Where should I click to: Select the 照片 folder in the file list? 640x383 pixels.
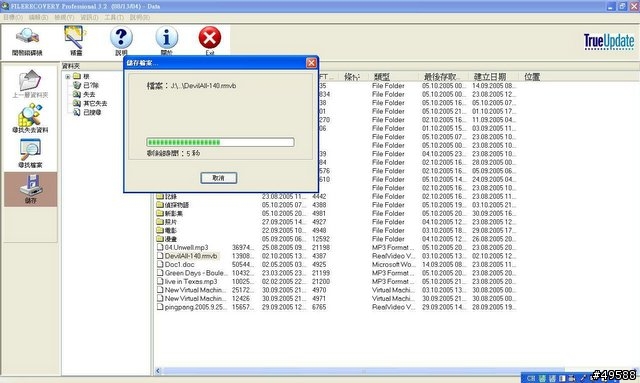point(167,222)
